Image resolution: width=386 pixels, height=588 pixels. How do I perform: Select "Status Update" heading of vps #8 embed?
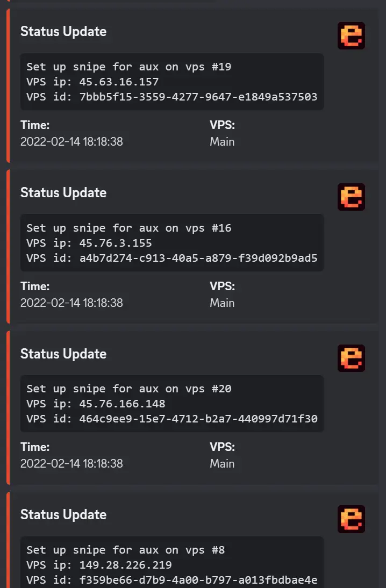63,514
